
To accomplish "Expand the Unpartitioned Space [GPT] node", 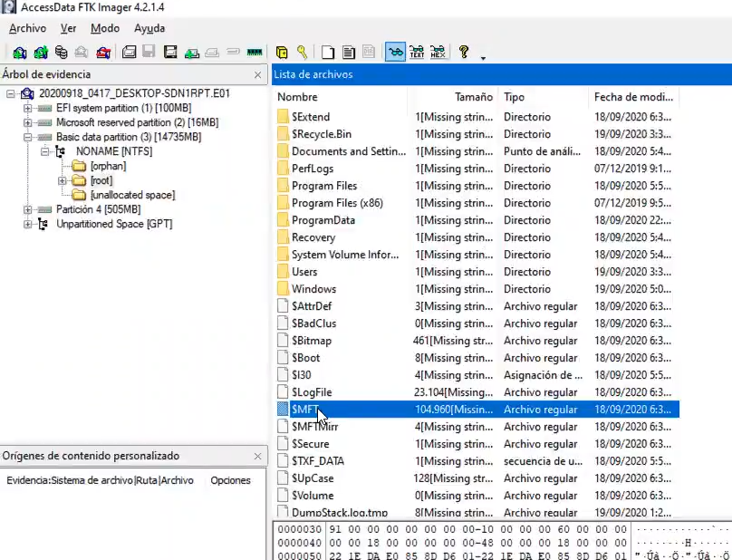I will coord(27,224).
